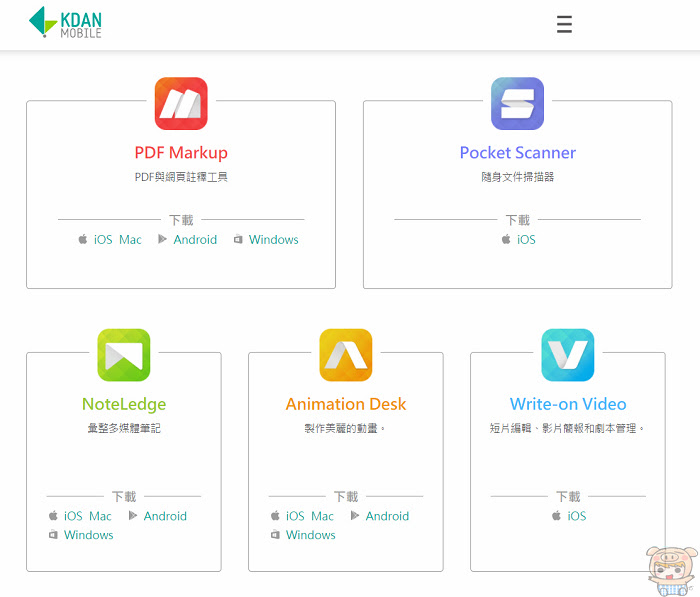The width and height of the screenshot is (700, 597).
Task: Click Windows icon under Animation Desk
Action: point(275,534)
